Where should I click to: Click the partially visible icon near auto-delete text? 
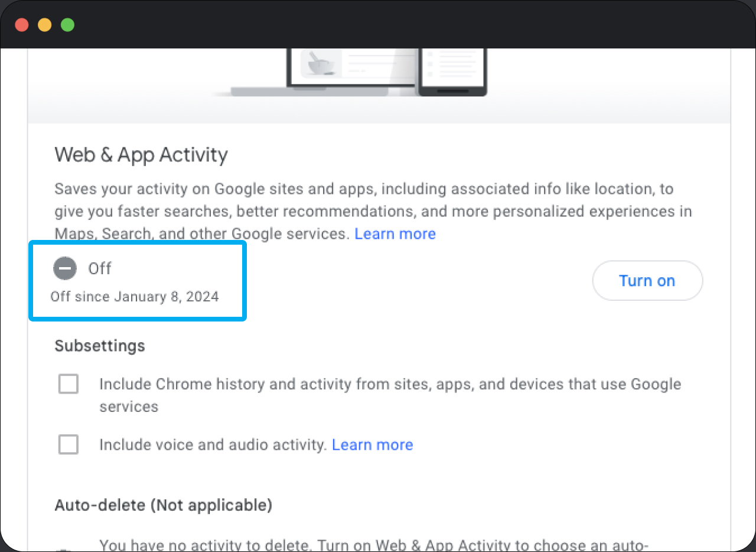point(64,548)
